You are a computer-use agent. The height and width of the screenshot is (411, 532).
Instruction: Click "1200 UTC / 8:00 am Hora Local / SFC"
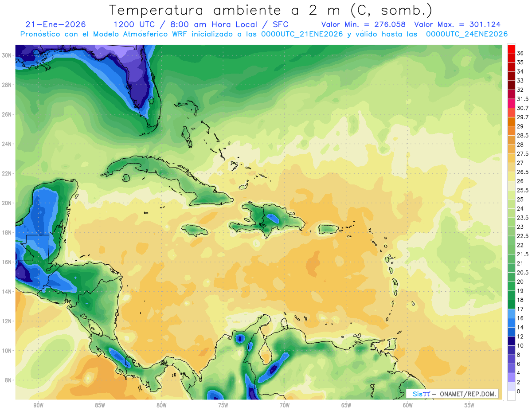coord(201,24)
